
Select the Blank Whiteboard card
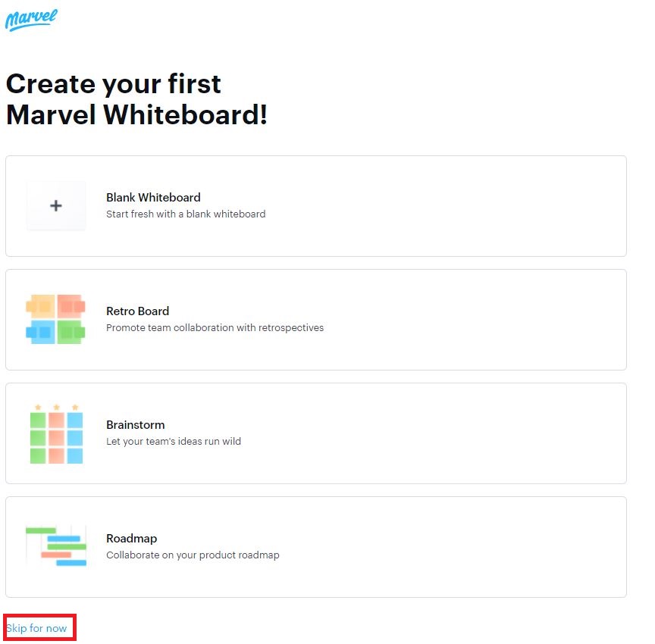[x=315, y=205]
